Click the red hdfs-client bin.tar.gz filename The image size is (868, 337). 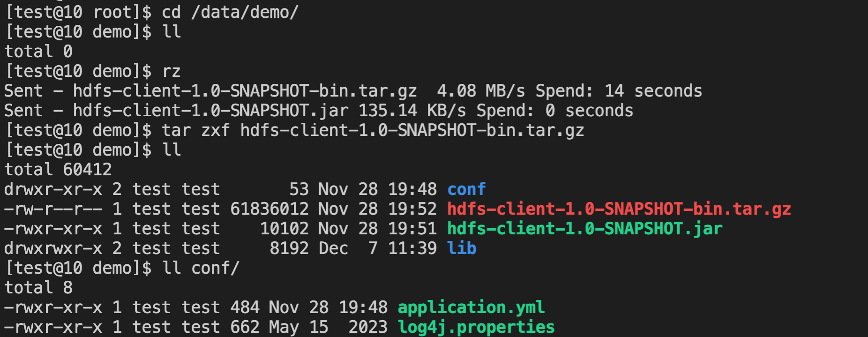click(x=619, y=209)
